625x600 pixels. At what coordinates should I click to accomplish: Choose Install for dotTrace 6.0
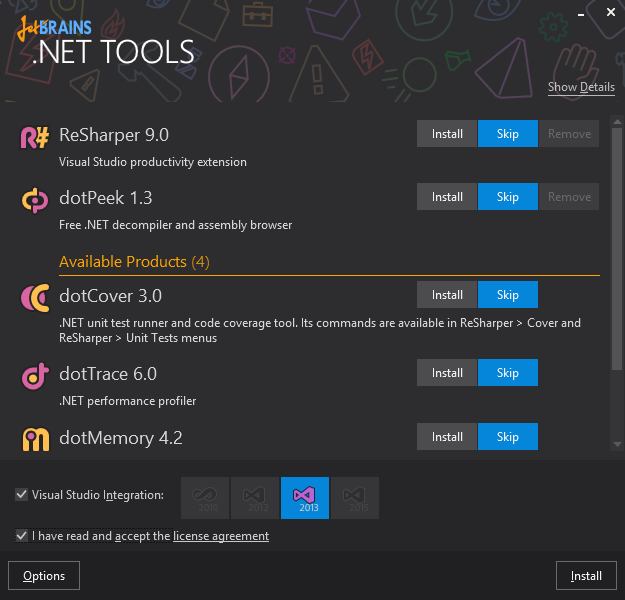pyautogui.click(x=447, y=373)
